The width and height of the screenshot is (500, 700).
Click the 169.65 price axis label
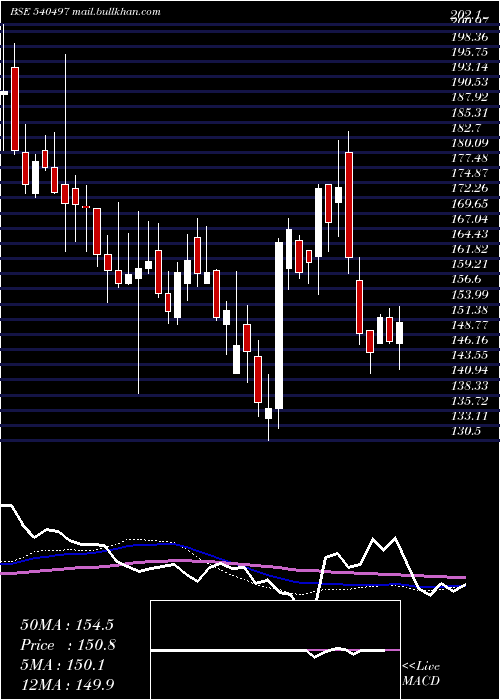pyautogui.click(x=469, y=203)
